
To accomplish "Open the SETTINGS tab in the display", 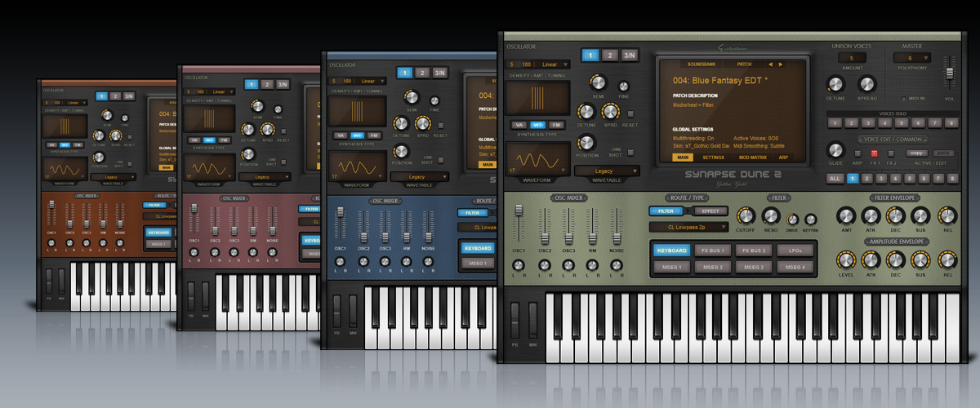I will (x=713, y=157).
